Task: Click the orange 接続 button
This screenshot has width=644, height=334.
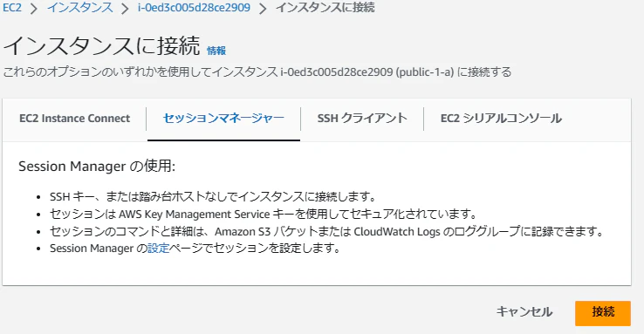Action: (x=603, y=313)
